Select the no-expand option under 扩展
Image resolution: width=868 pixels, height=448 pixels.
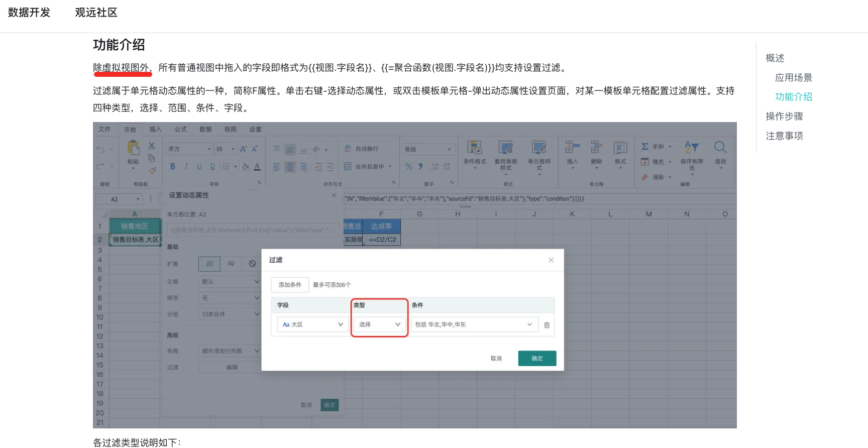[x=252, y=264]
